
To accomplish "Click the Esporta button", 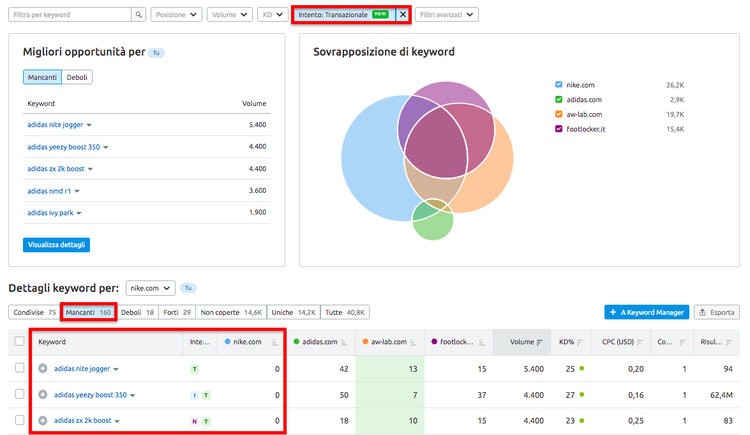I will coord(717,312).
